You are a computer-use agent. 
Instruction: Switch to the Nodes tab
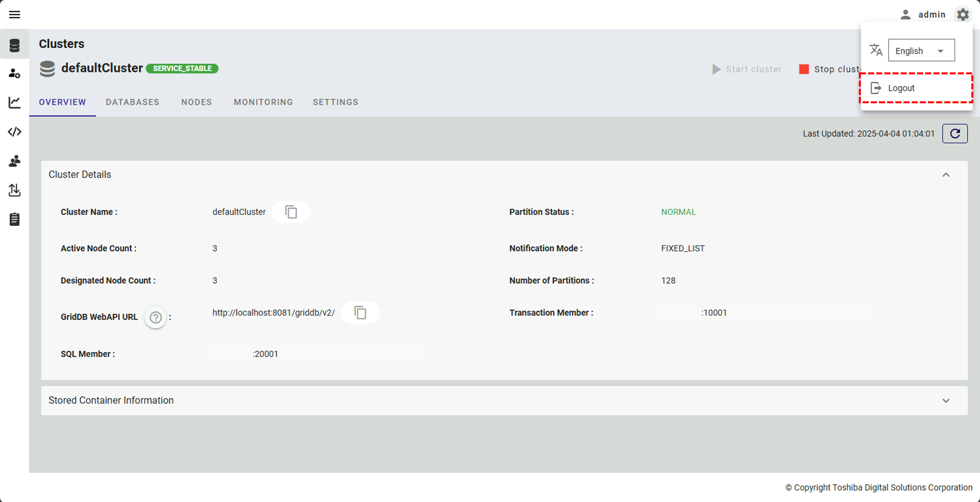click(x=196, y=102)
